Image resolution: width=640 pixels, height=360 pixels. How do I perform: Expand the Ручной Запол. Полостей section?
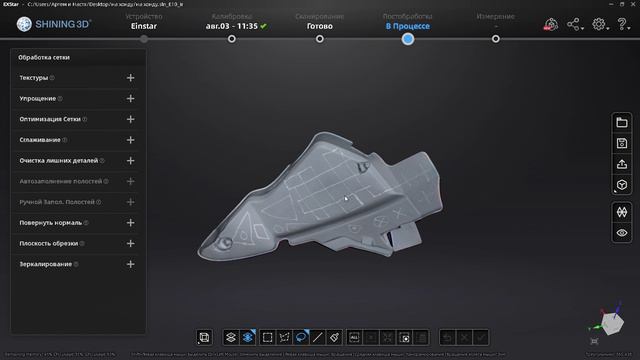click(x=130, y=202)
